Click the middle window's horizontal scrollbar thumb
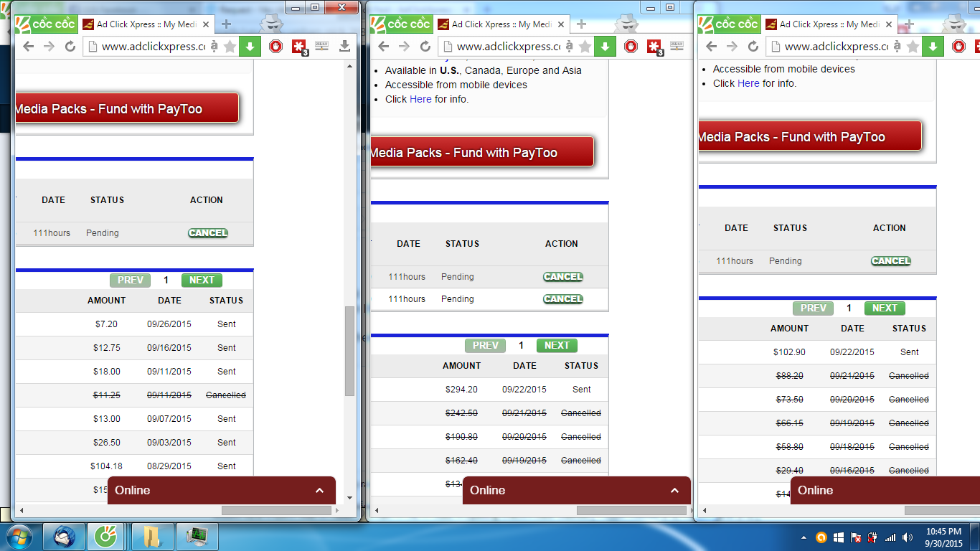The width and height of the screenshot is (980, 551). (x=631, y=510)
